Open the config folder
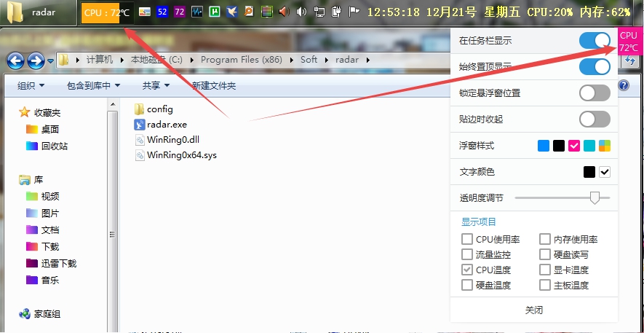This screenshot has width=644, height=333. click(159, 109)
